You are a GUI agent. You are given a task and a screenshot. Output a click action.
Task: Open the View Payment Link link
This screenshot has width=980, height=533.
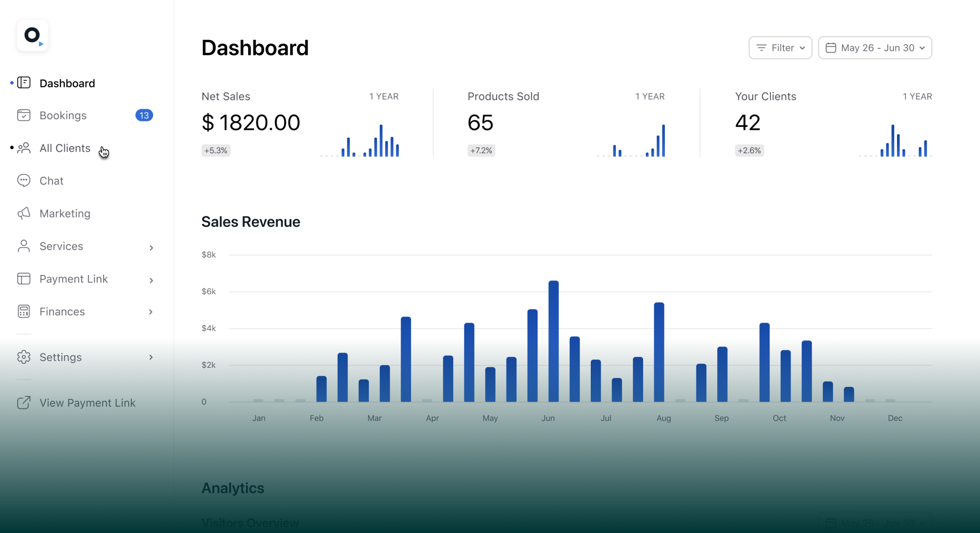pos(87,403)
